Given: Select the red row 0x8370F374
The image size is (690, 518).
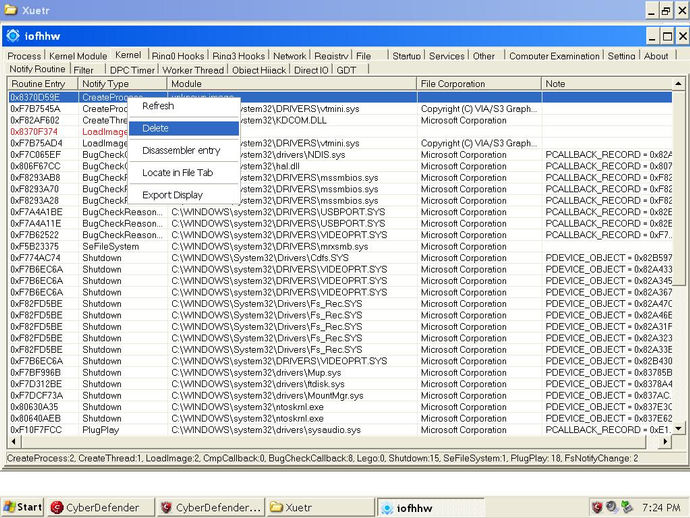Looking at the screenshot, I should click(340, 132).
